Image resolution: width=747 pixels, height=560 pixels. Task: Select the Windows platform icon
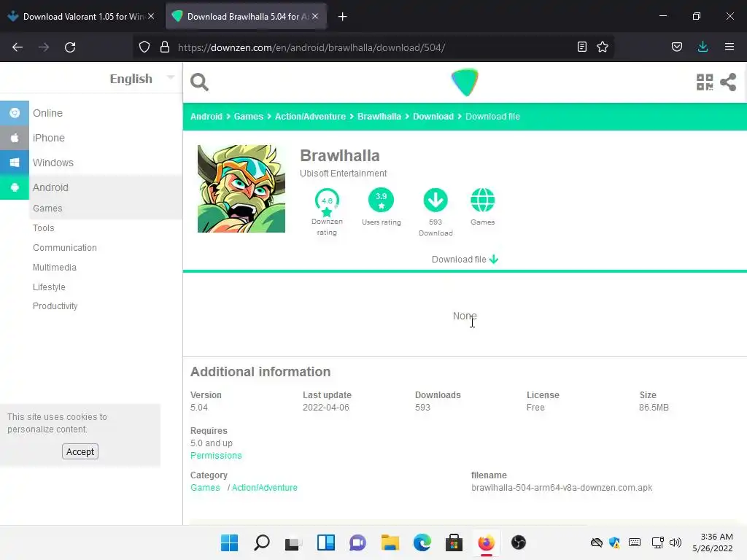click(15, 163)
